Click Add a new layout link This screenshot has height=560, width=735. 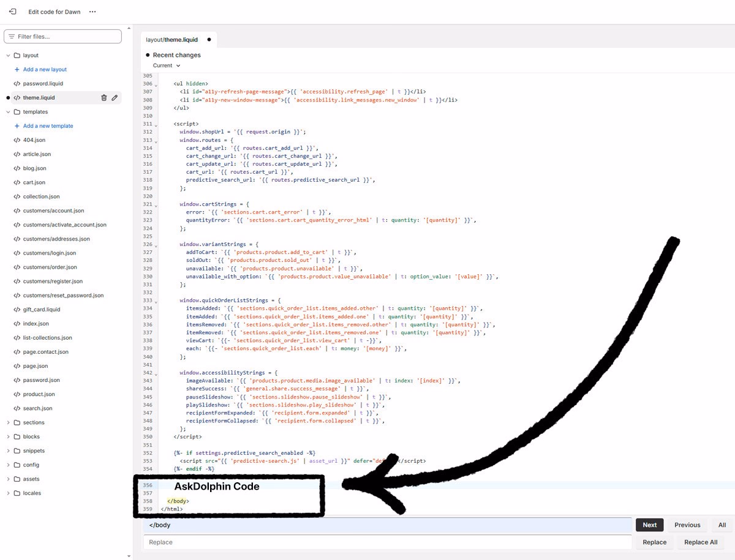45,69
